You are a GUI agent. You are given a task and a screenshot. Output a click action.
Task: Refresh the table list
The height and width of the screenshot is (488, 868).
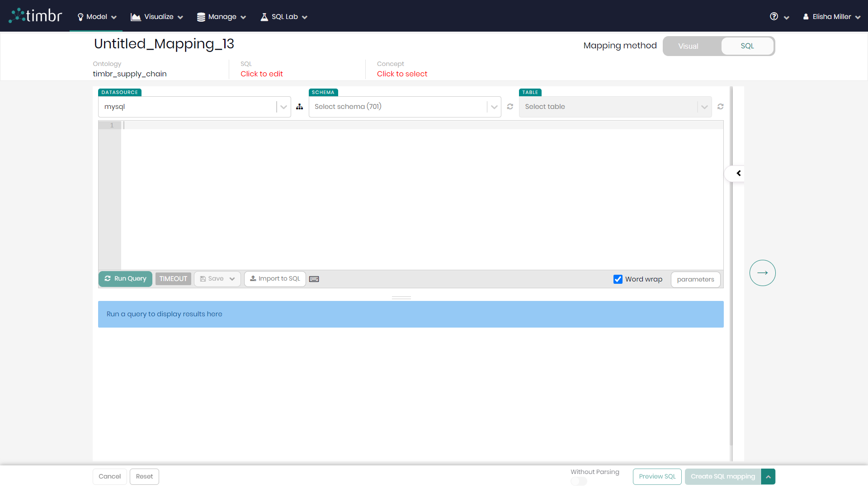click(721, 107)
